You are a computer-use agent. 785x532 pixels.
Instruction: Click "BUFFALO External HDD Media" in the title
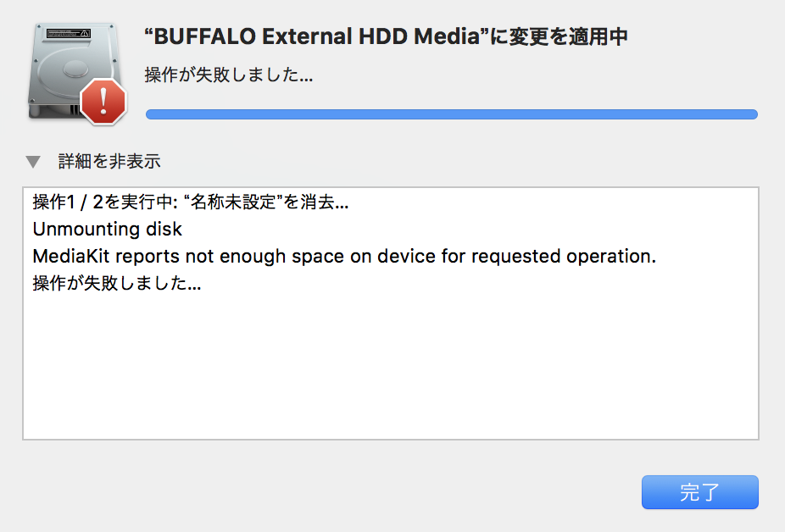pyautogui.click(x=314, y=37)
